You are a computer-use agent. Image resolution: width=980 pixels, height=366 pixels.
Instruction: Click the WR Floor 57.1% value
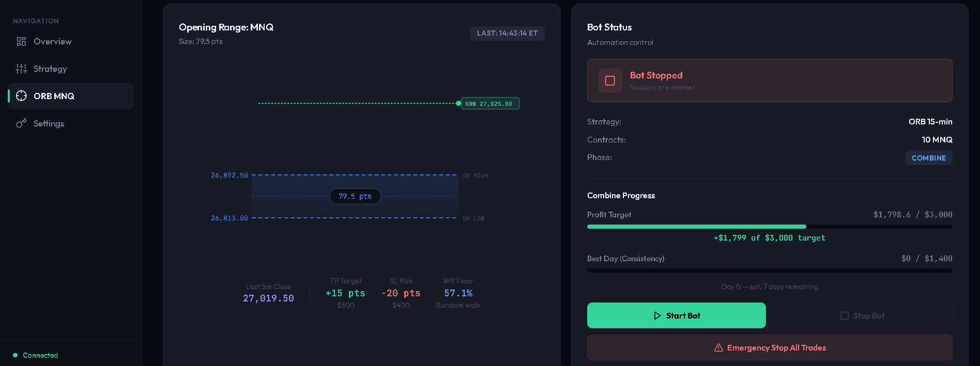458,293
